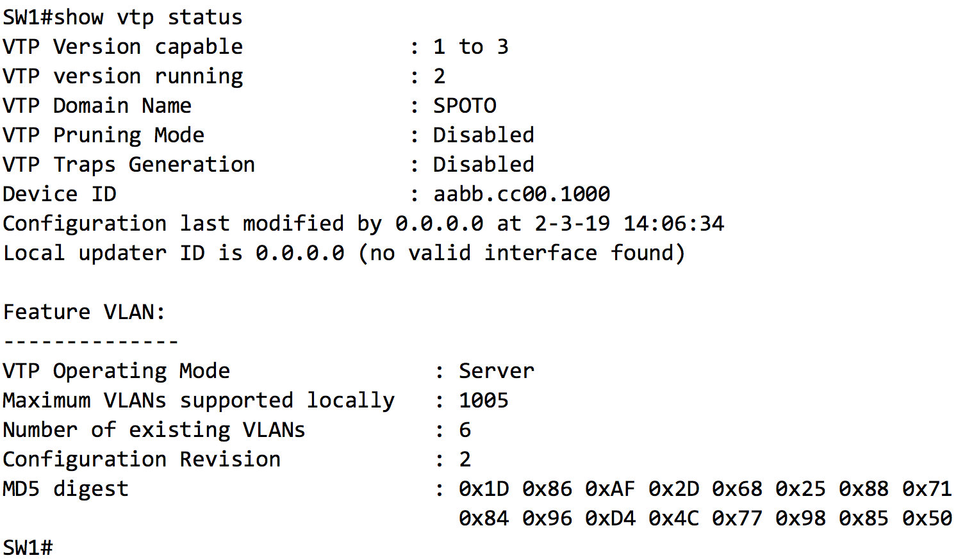The height and width of the screenshot is (560, 965).
Task: Click the date 2-3-19 in output
Action: pyautogui.click(x=572, y=224)
